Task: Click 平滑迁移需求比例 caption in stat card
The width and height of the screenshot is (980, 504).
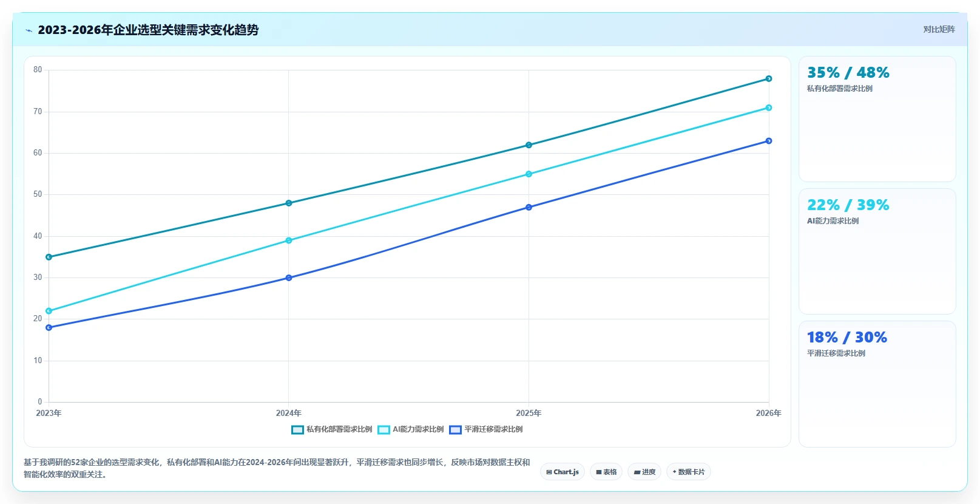Action: 836,353
